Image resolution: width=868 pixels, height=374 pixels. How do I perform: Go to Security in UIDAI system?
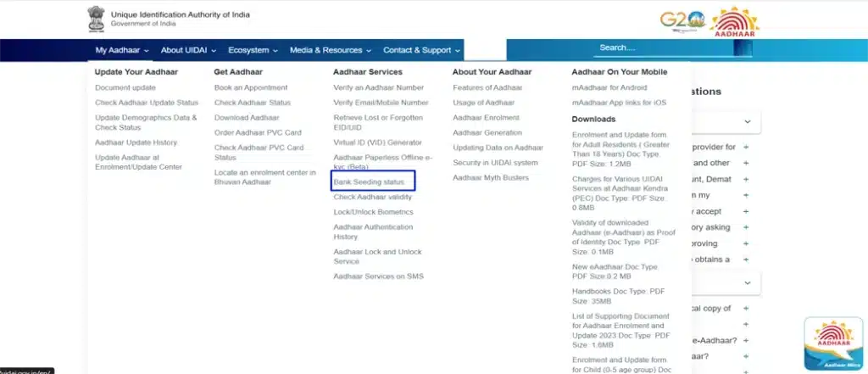pos(495,162)
